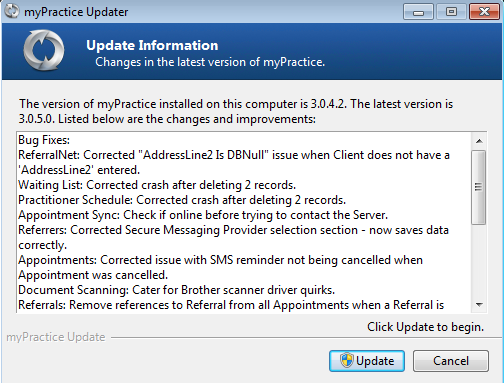This screenshot has width=504, height=383.
Task: Start the update with the Update button
Action: pos(367,361)
